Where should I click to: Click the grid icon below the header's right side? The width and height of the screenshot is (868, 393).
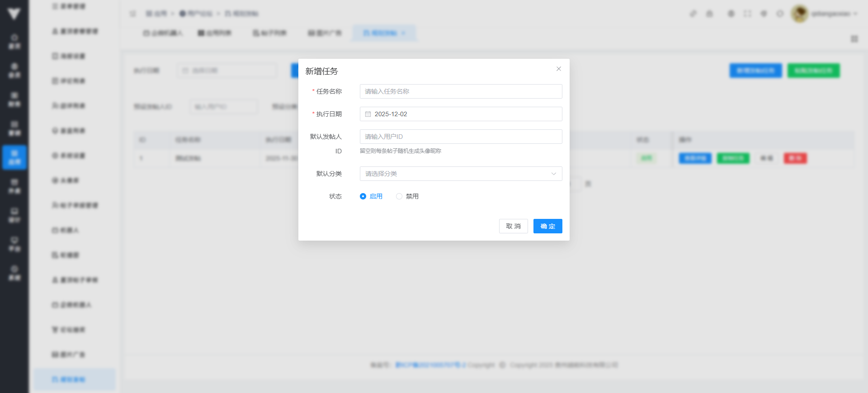[x=854, y=39]
